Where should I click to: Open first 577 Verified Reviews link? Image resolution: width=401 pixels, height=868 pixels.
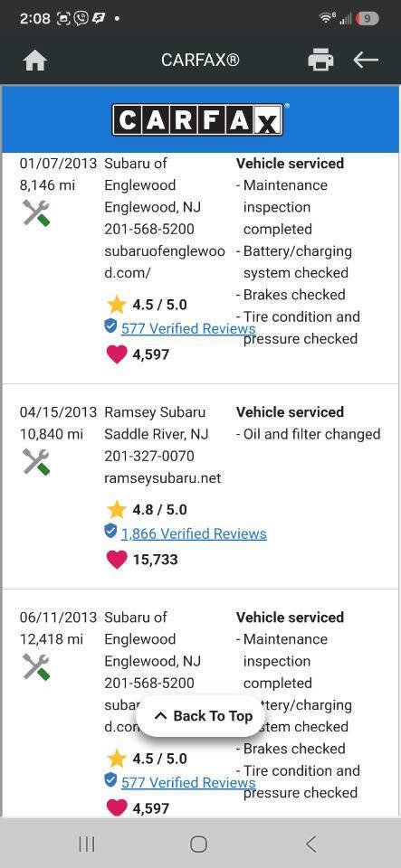coord(188,329)
